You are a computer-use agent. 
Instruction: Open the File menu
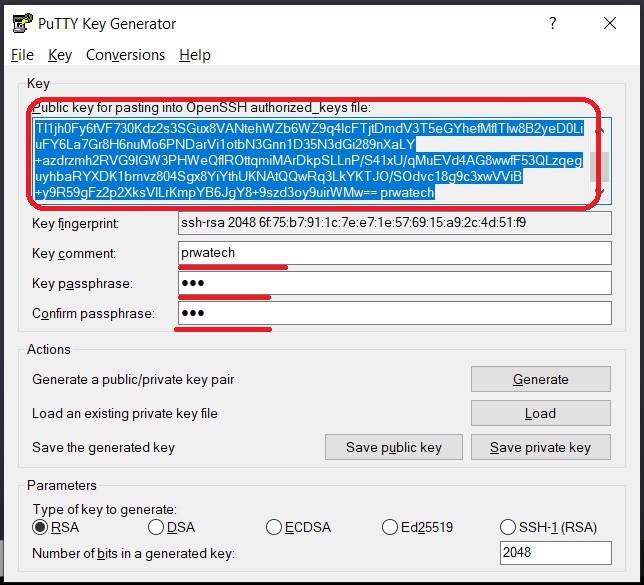click(x=22, y=55)
